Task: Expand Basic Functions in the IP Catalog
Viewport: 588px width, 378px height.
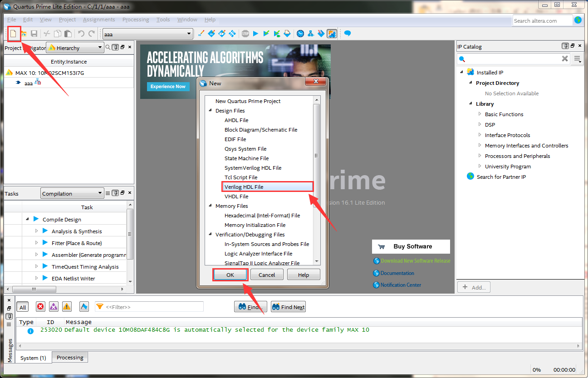Action: tap(480, 114)
